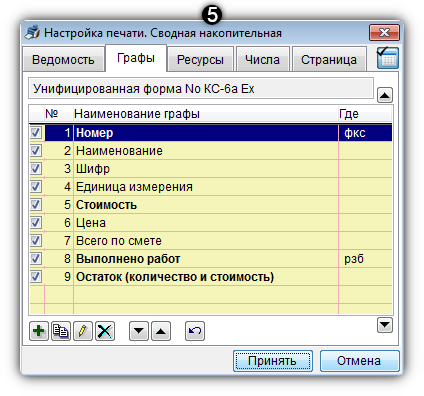The height and width of the screenshot is (396, 424).
Task: Open the Ресурсы tab
Action: coord(200,60)
